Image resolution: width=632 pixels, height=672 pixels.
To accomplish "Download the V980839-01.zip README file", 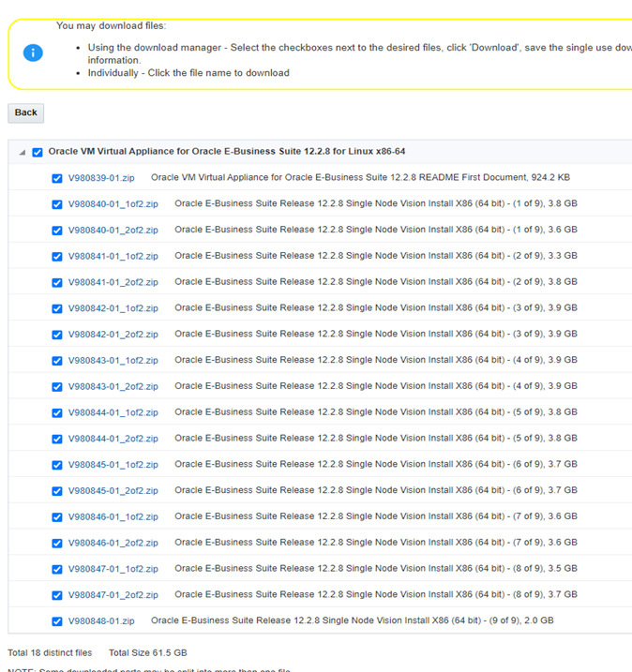I will coord(101,178).
